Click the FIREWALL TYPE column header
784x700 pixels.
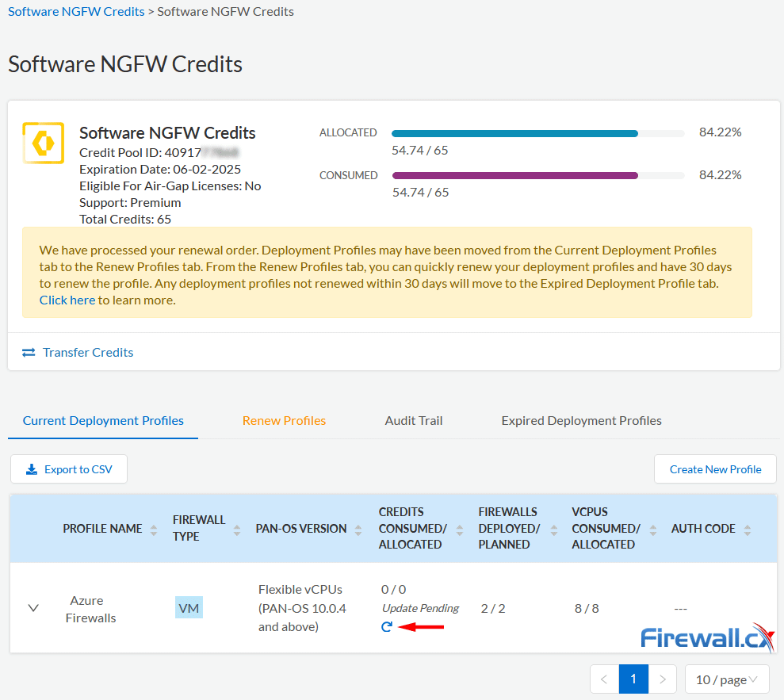click(199, 528)
